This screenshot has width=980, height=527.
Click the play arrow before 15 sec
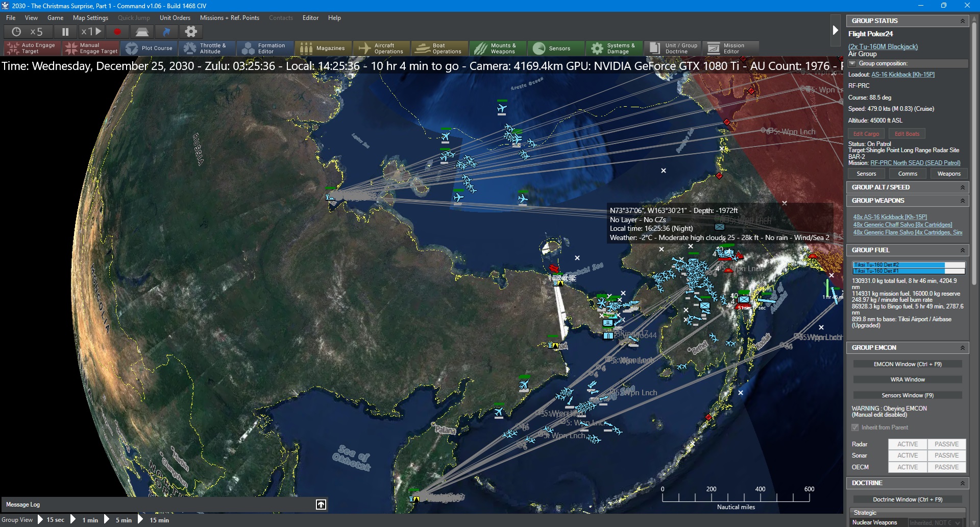point(40,520)
